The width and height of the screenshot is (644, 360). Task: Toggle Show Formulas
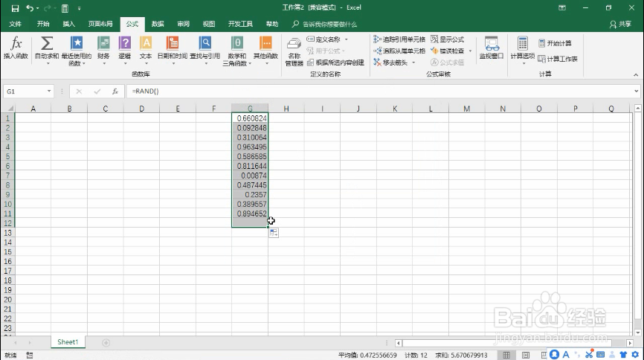coord(447,39)
